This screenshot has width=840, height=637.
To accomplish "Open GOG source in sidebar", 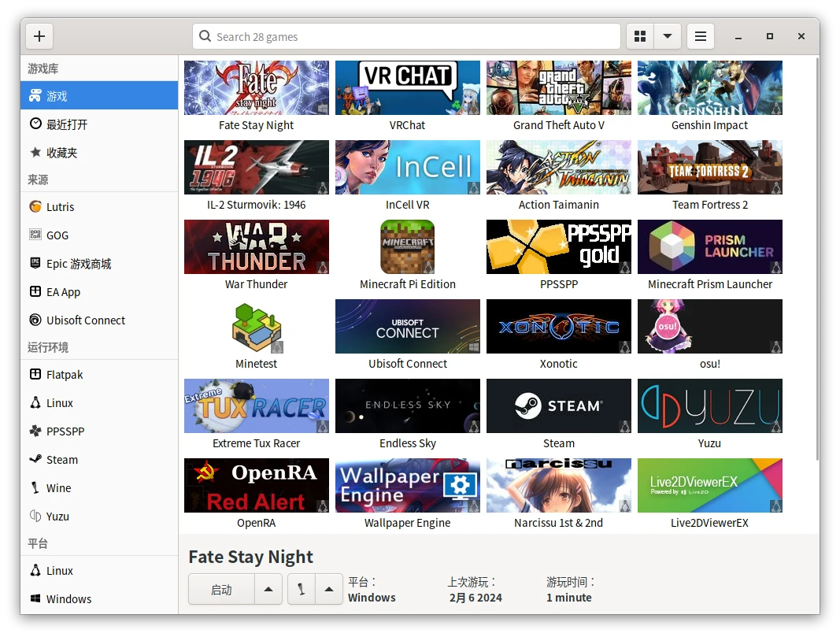I will [x=57, y=235].
